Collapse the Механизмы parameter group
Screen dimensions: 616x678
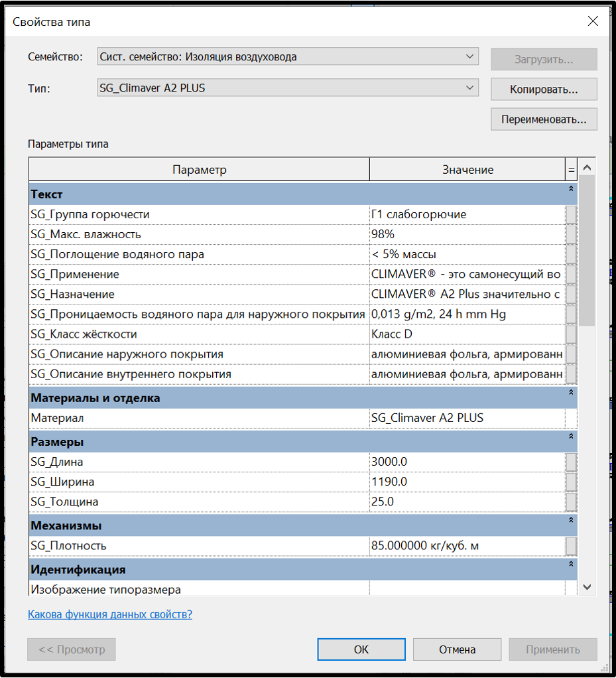pyautogui.click(x=571, y=520)
